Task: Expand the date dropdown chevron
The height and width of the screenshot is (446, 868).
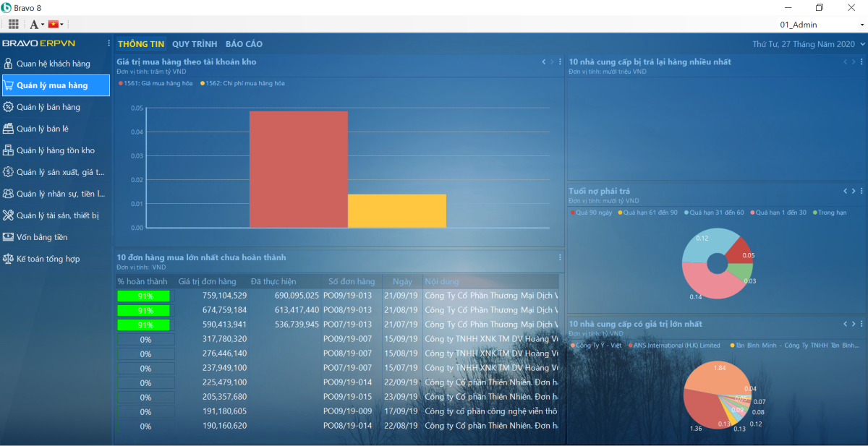Action: click(861, 44)
